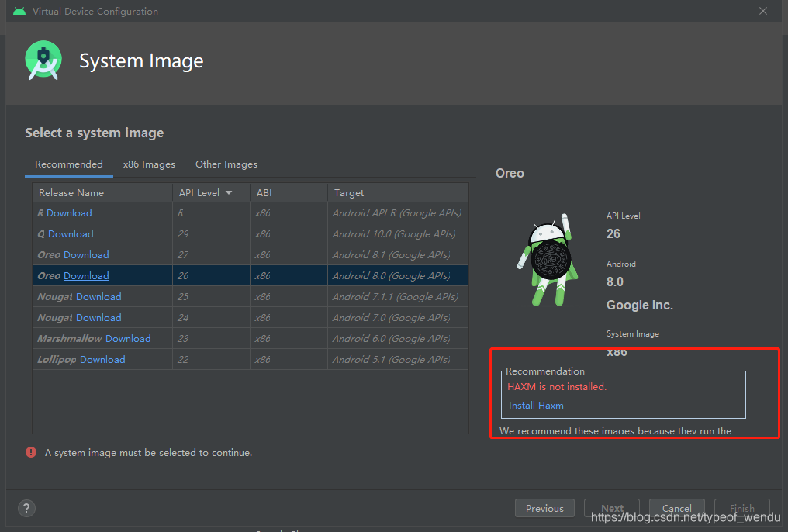
Task: Download the Nougat API 24 image
Action: click(99, 318)
